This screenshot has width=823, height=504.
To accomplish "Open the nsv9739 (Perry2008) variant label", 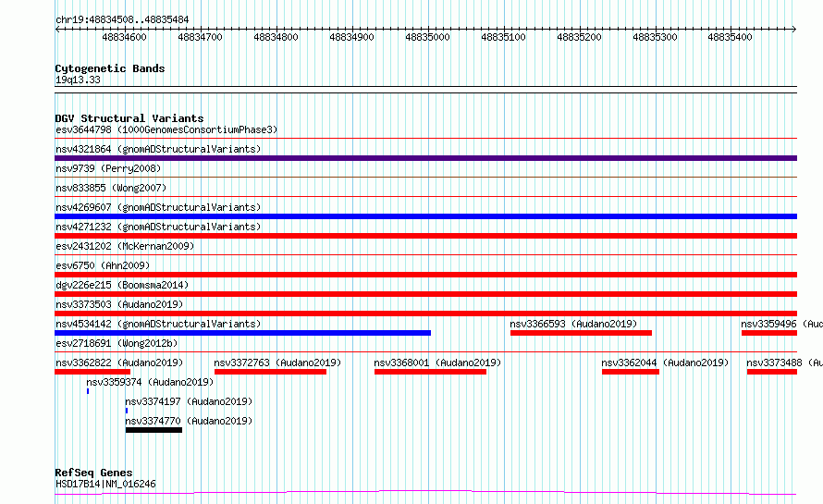I will click(x=108, y=168).
